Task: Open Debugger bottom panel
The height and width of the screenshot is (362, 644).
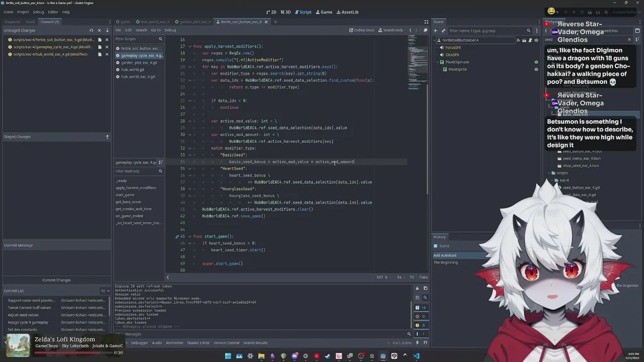Action: pyautogui.click(x=139, y=343)
